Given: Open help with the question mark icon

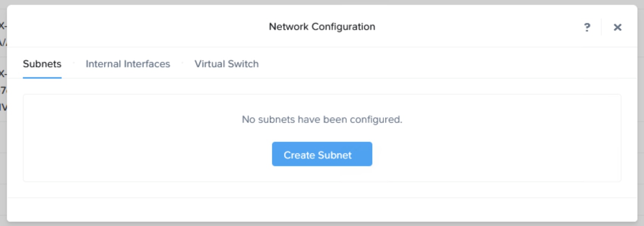Looking at the screenshot, I should tap(587, 27).
